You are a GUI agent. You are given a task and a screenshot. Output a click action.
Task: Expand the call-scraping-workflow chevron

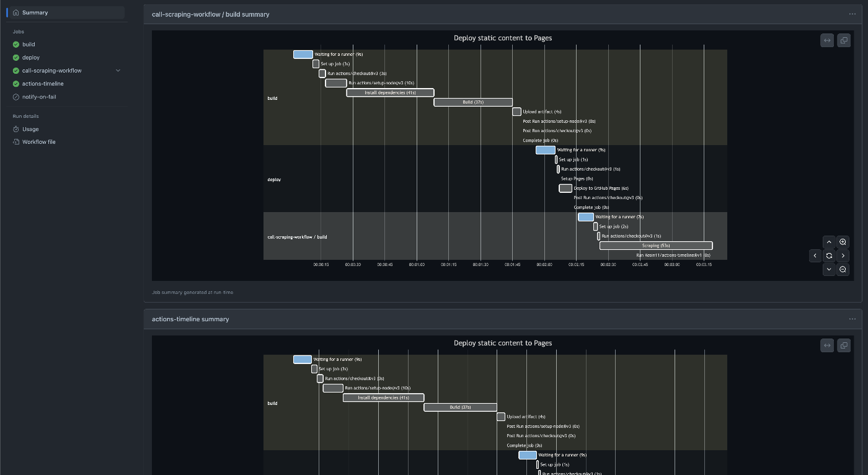tap(118, 71)
